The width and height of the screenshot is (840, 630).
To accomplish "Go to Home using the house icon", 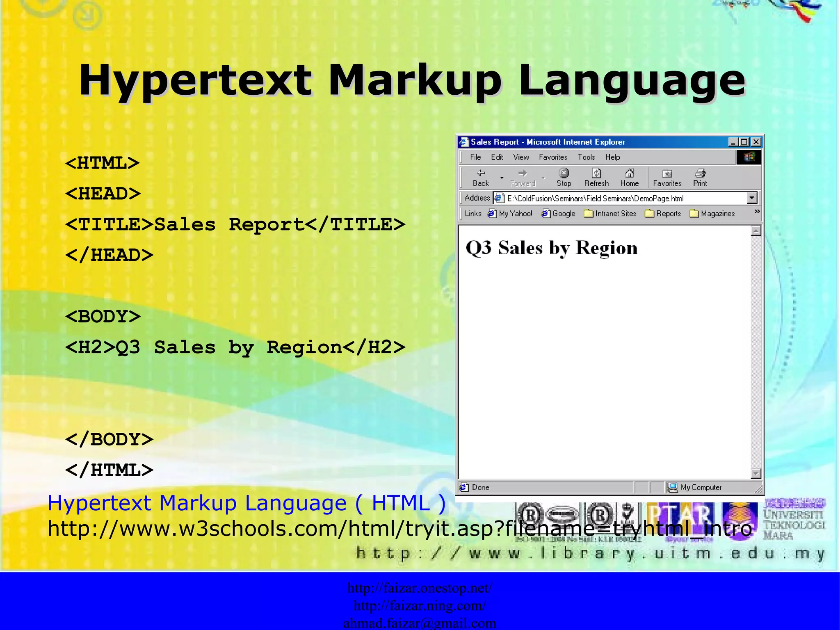I will [630, 173].
